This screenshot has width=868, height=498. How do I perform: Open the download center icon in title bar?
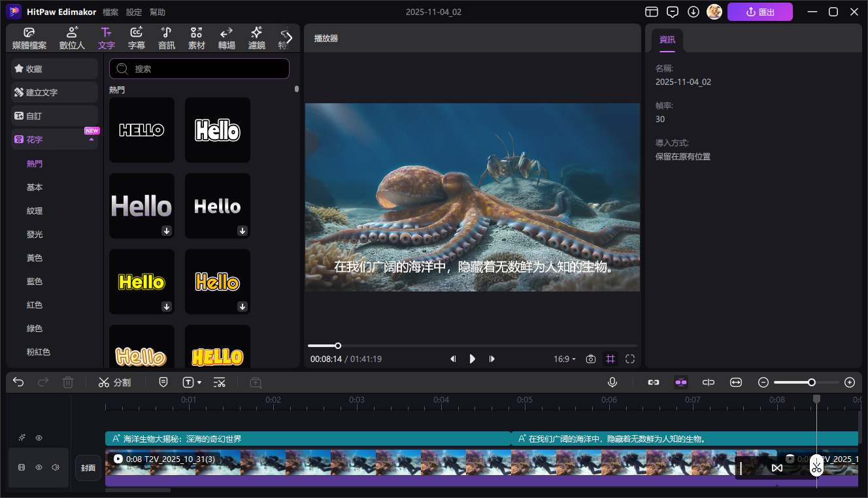coord(693,12)
